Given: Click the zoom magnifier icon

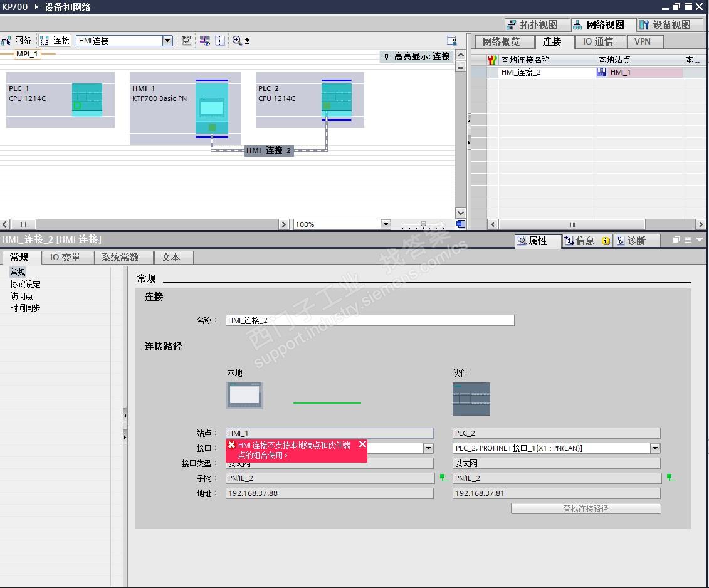Looking at the screenshot, I should point(237,41).
